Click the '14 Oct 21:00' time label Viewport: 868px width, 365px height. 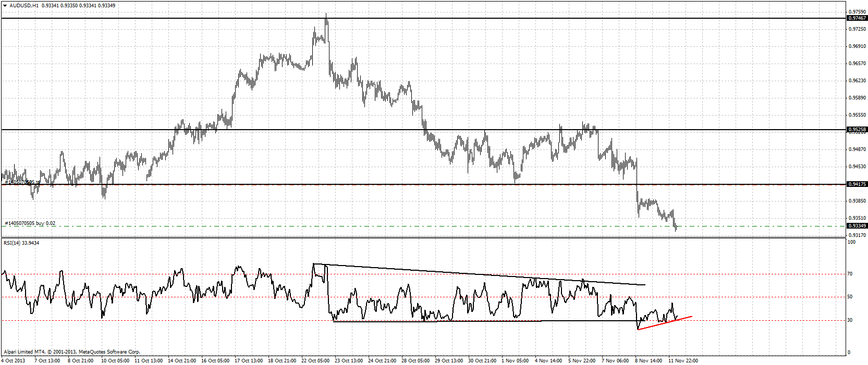click(x=182, y=361)
